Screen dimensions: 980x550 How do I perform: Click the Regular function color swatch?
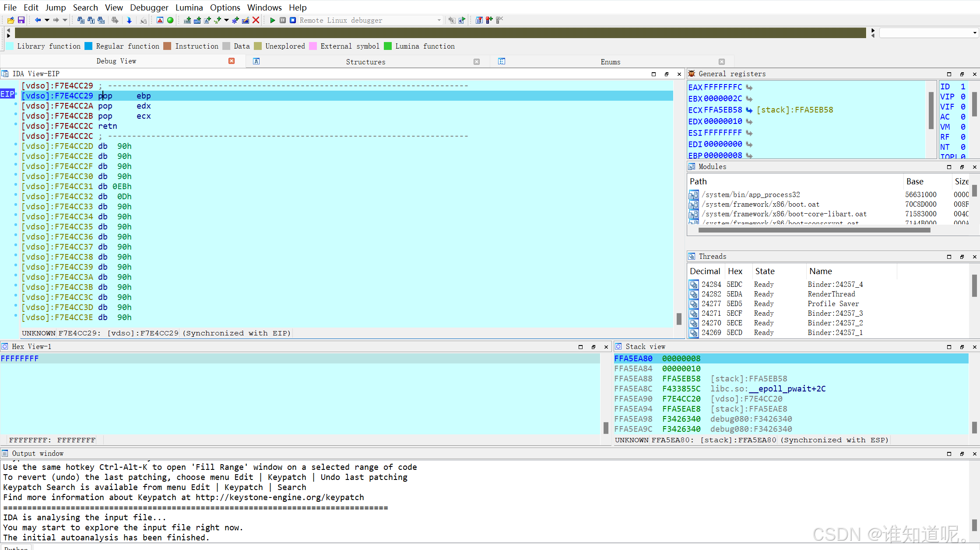(88, 46)
